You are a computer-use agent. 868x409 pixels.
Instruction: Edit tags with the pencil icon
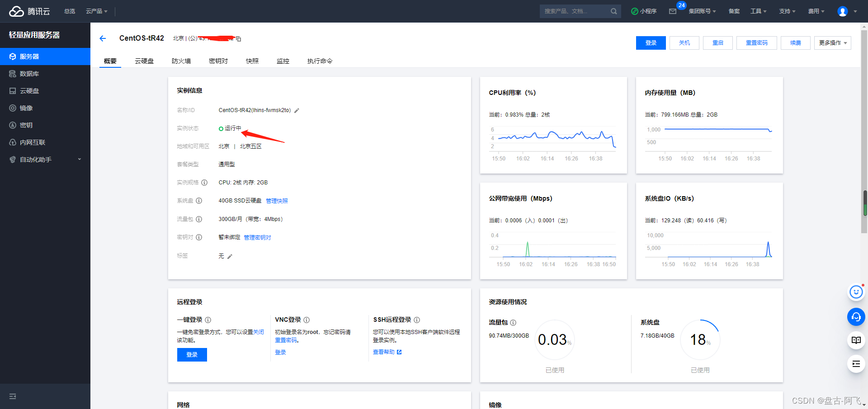pyautogui.click(x=230, y=256)
